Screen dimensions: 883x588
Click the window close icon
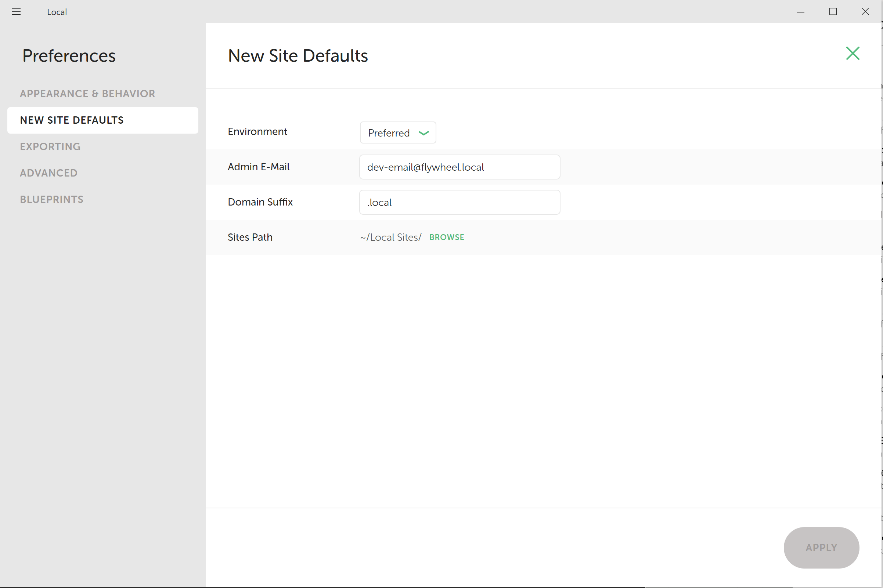coord(866,12)
